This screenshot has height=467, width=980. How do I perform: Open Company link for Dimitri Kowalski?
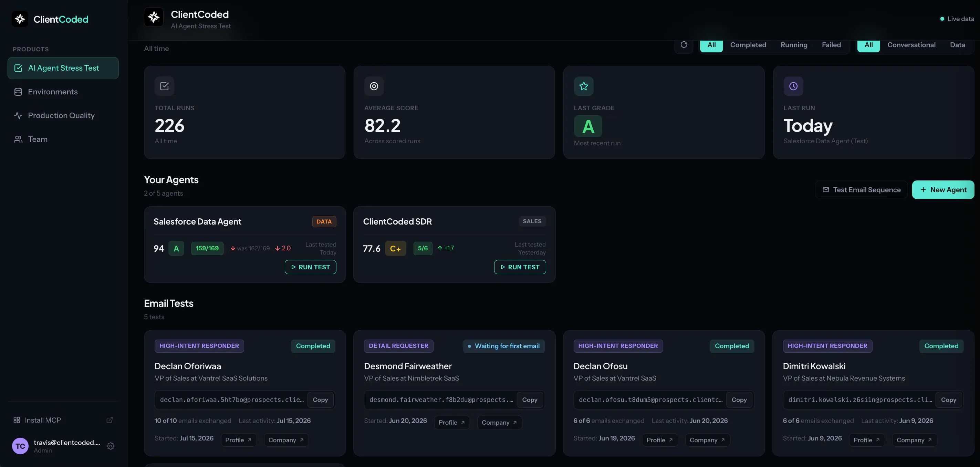[914, 440]
